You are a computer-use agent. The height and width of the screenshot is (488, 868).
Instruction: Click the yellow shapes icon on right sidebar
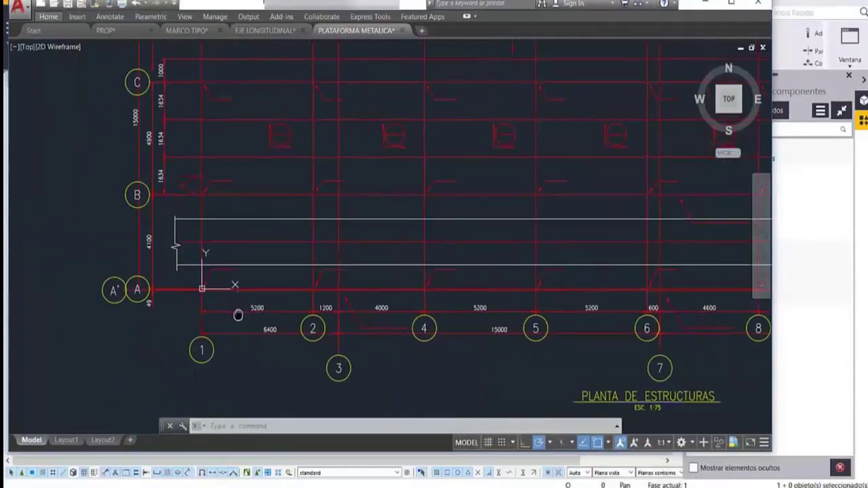[863, 121]
